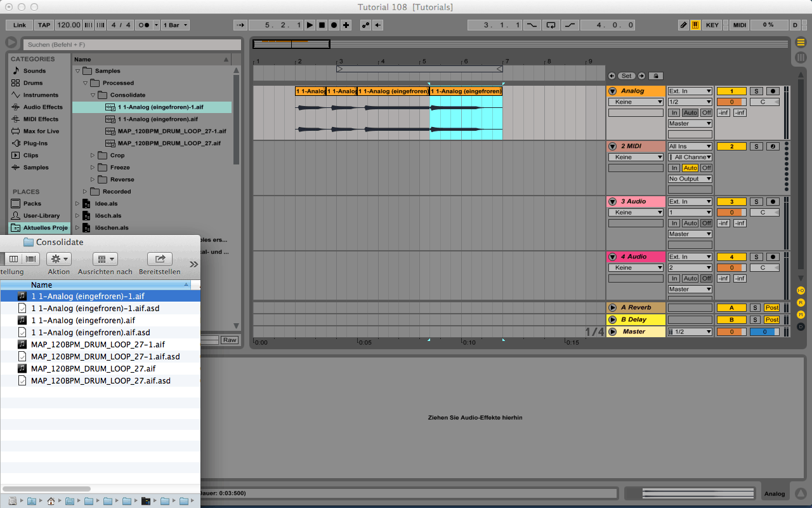This screenshot has height=508, width=812.
Task: Select Audio Effects in the browser sidebar
Action: click(x=39, y=107)
